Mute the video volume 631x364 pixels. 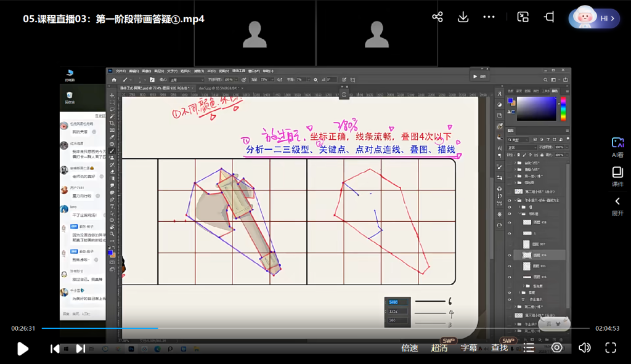coord(584,348)
